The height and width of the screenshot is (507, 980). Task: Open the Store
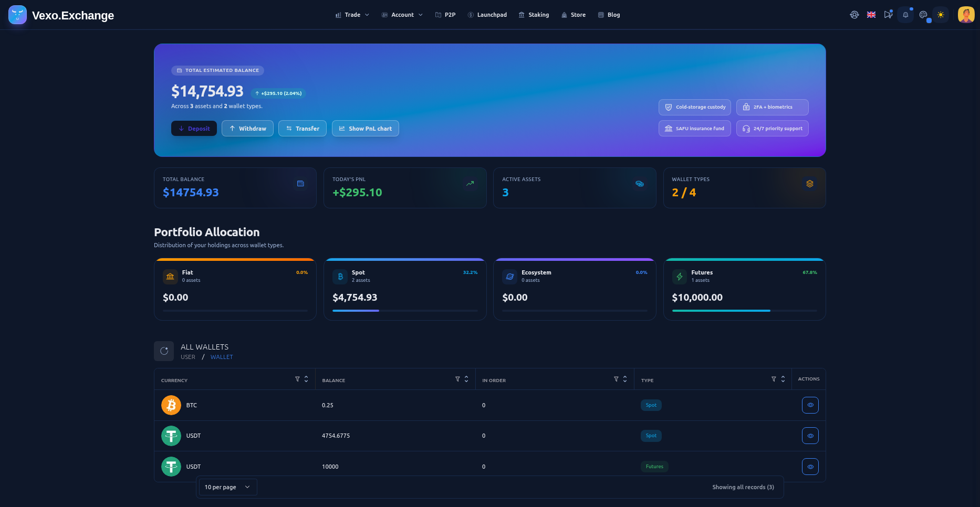[x=574, y=15]
